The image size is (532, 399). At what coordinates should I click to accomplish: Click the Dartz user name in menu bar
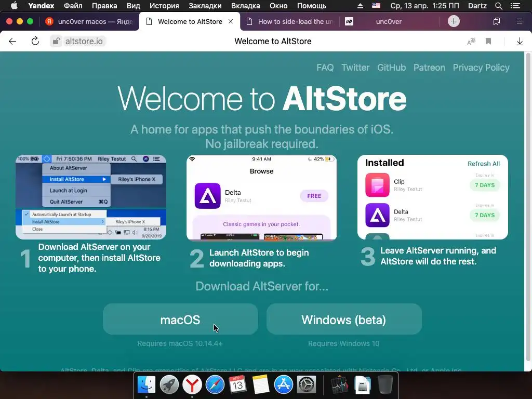click(x=477, y=6)
